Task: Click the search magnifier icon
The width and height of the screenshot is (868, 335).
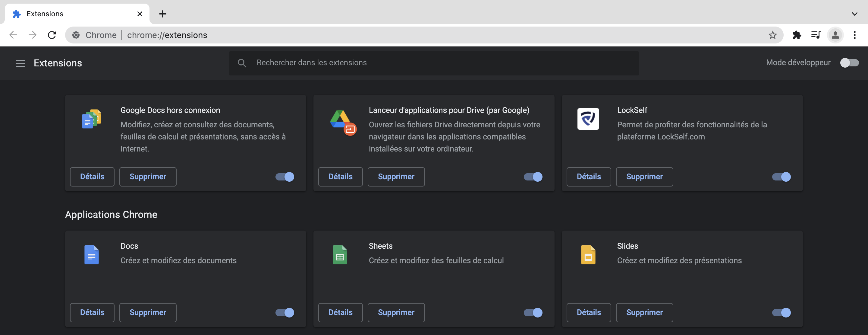Action: pos(242,63)
